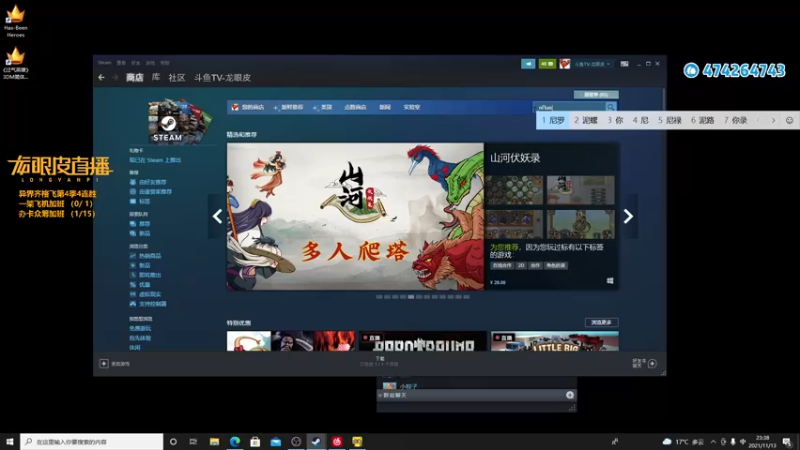Open the green notifications button in Steam's title bar
Image resolution: width=800 pixels, height=450 pixels.
[x=547, y=64]
